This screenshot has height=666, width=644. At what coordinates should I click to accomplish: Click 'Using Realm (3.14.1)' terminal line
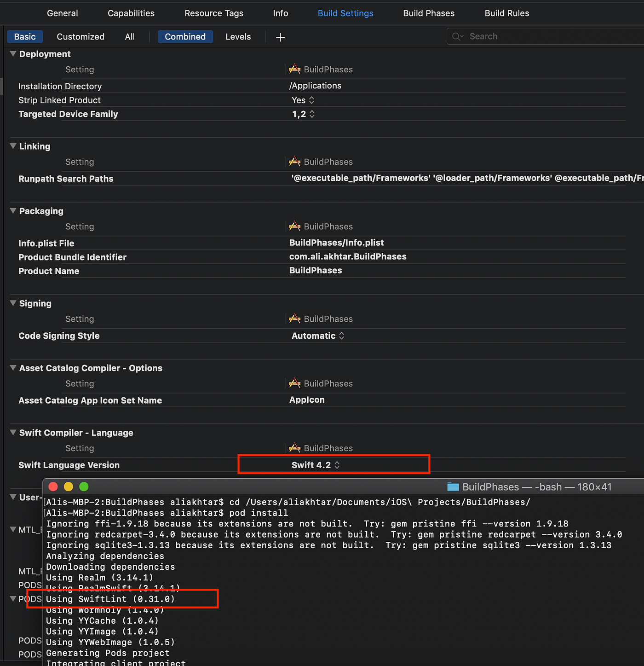[99, 577]
